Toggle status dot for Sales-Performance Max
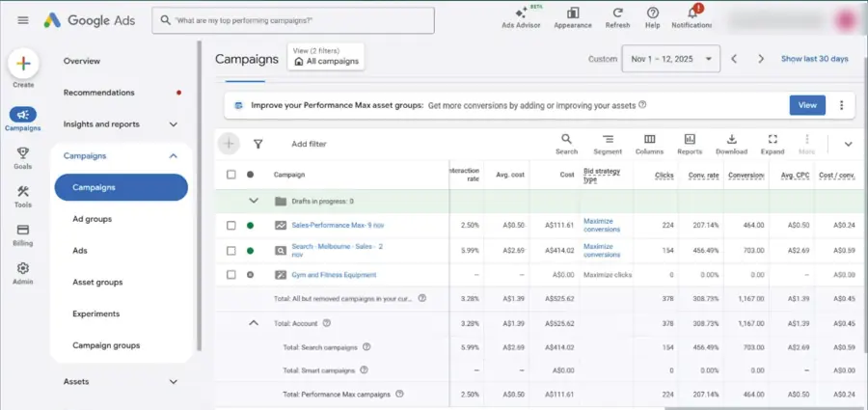 point(250,226)
